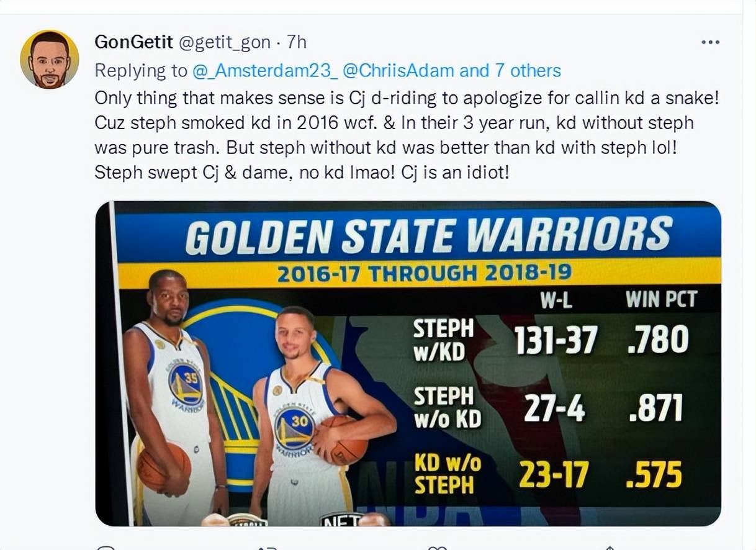
Task: Click the 'STEPH w/o KD' .871 row
Action: (x=548, y=408)
